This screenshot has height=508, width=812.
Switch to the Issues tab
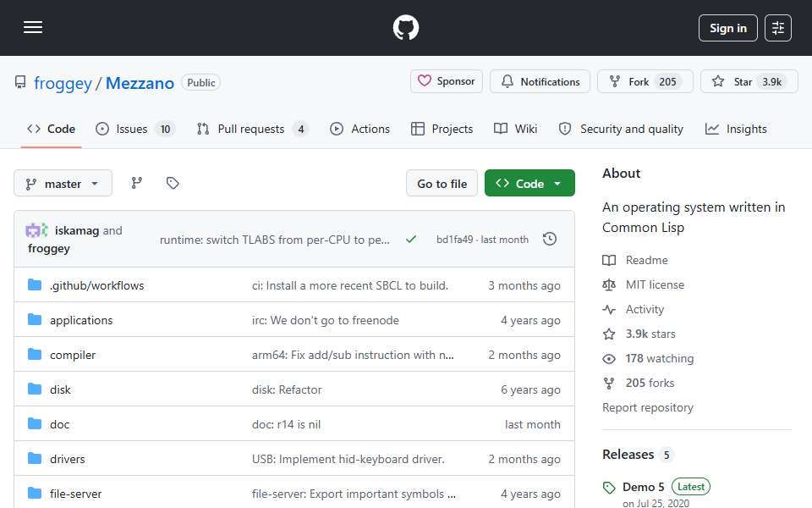(135, 129)
